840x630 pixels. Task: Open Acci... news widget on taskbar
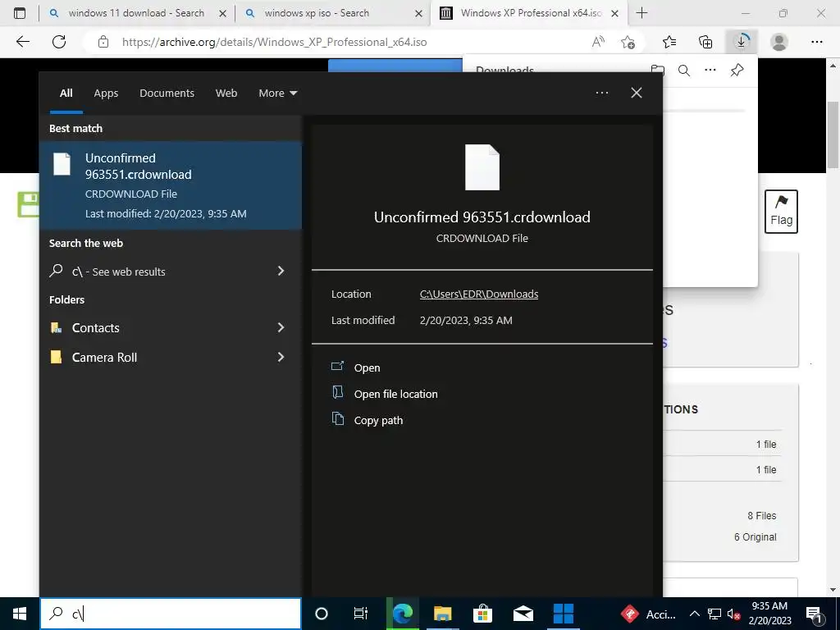point(648,614)
